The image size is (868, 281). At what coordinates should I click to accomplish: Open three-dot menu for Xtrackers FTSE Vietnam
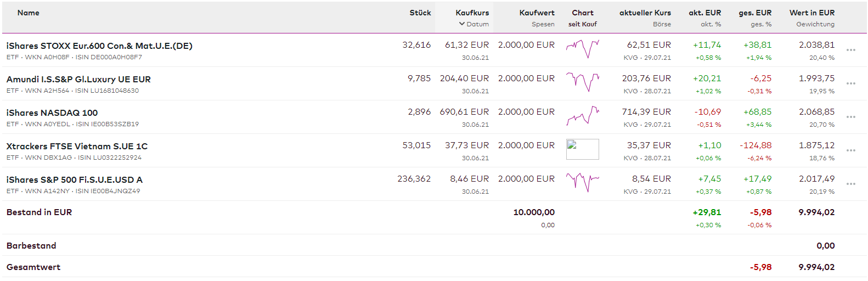[x=851, y=150]
